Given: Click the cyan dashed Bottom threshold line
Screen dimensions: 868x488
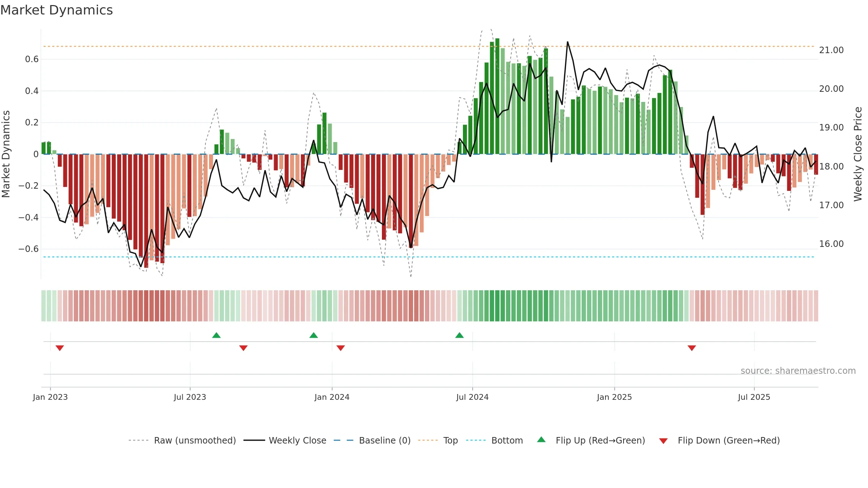Looking at the screenshot, I should 429,257.
